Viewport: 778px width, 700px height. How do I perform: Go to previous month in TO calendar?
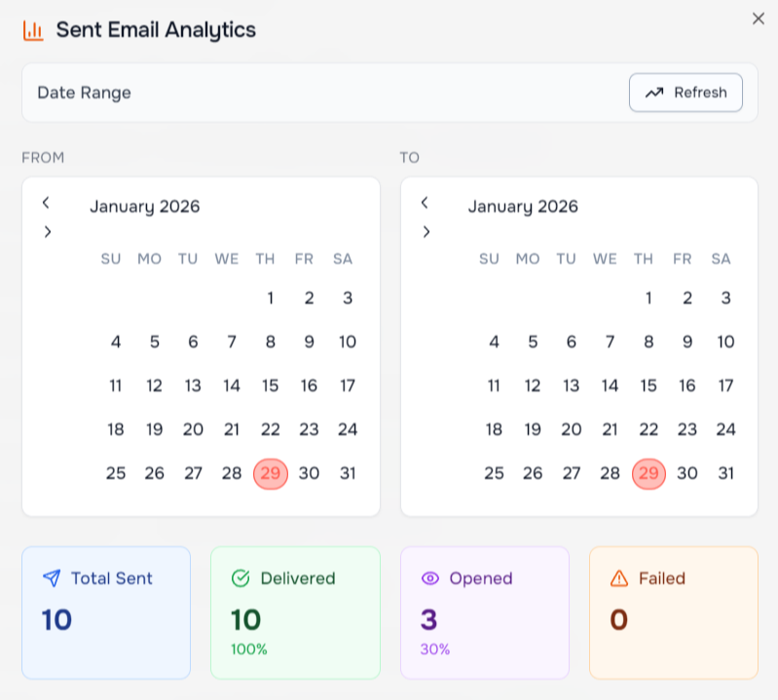point(425,203)
